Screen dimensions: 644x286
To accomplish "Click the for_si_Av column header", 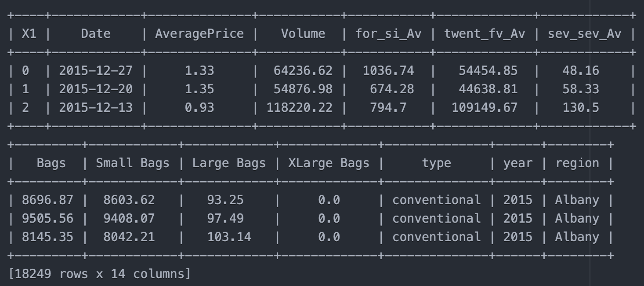I will tap(388, 34).
